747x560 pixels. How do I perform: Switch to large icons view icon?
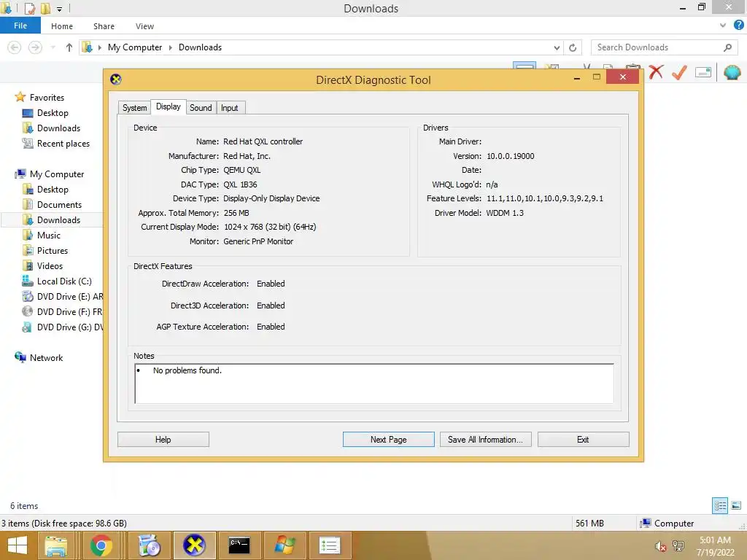(x=736, y=506)
